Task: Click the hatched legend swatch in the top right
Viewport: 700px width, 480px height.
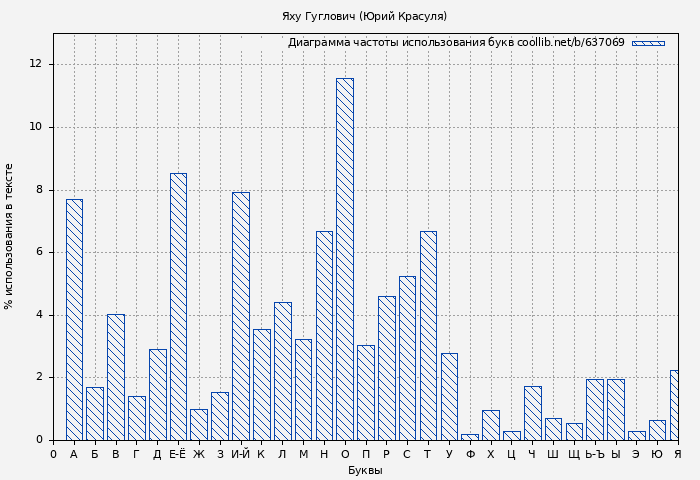Action: coord(648,43)
